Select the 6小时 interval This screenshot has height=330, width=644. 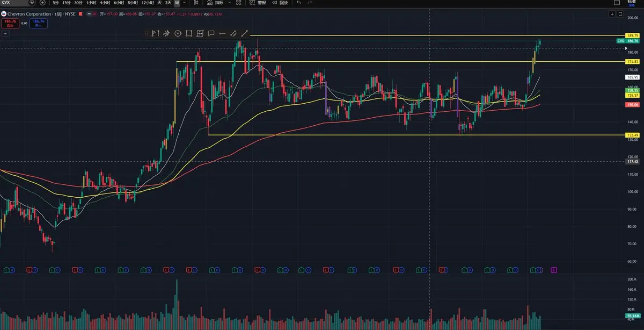[x=119, y=3]
